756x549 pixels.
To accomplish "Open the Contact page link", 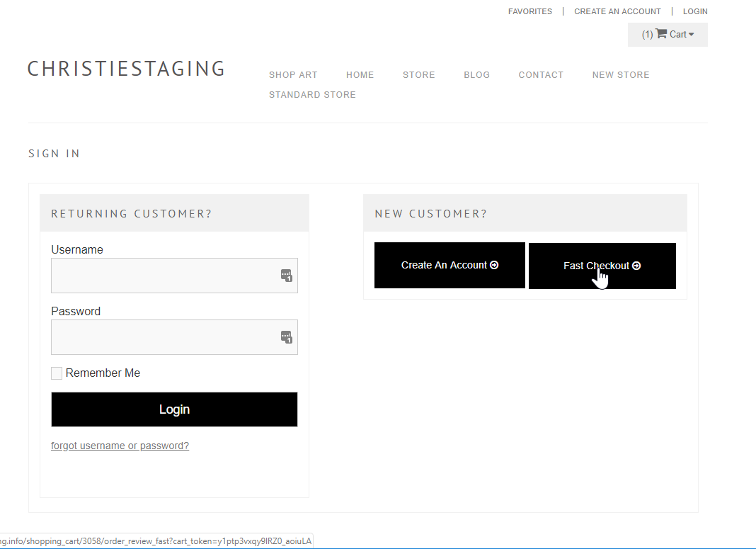I will pos(541,75).
